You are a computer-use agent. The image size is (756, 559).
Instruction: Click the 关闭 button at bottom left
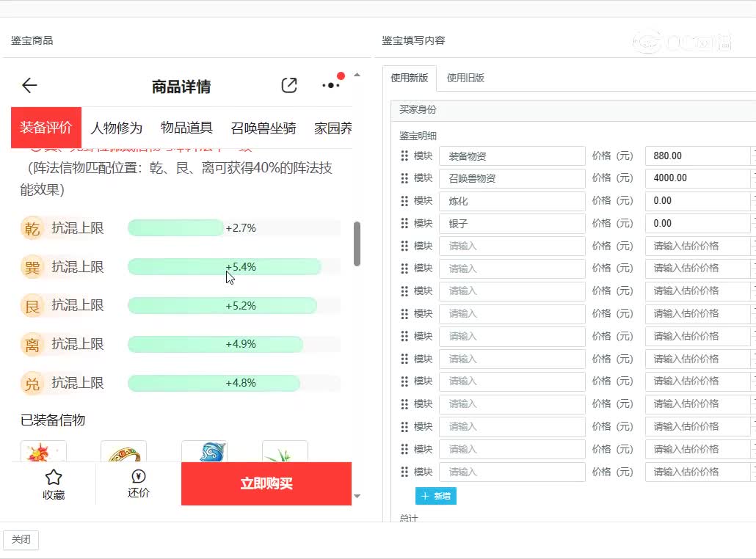point(21,540)
